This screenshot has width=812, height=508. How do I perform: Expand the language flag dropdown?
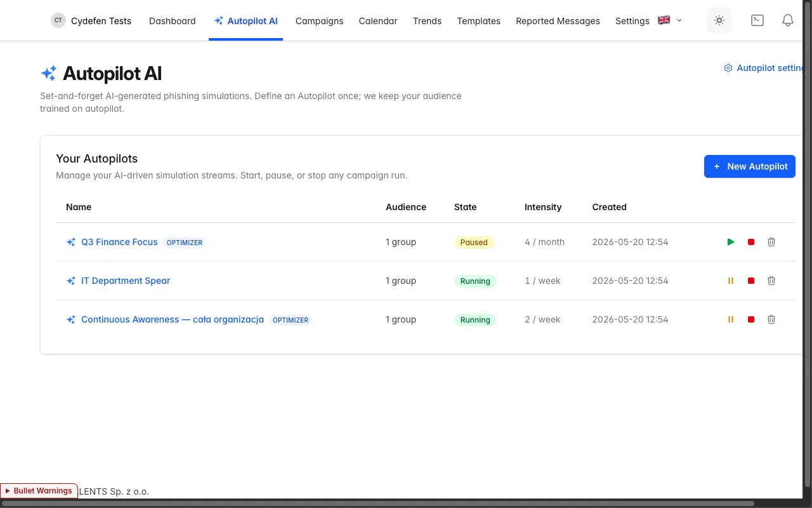pos(670,20)
